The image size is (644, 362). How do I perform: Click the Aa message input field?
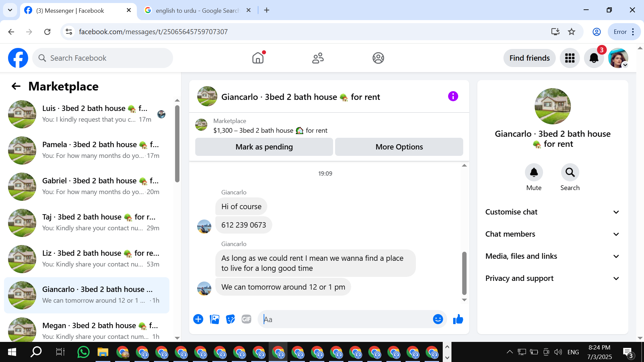tap(345, 319)
